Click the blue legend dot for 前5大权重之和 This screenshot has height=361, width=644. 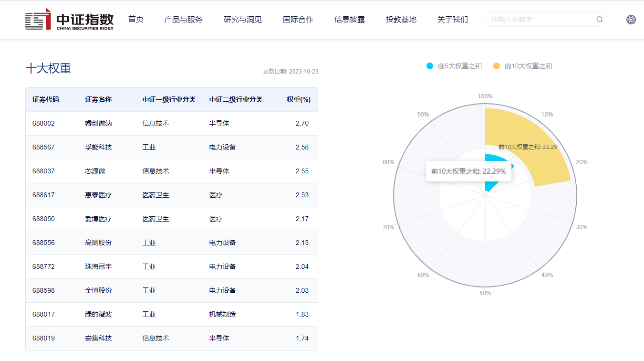[429, 66]
